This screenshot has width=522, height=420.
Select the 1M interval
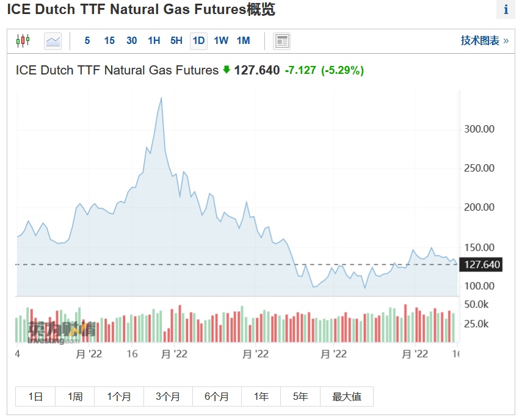243,41
